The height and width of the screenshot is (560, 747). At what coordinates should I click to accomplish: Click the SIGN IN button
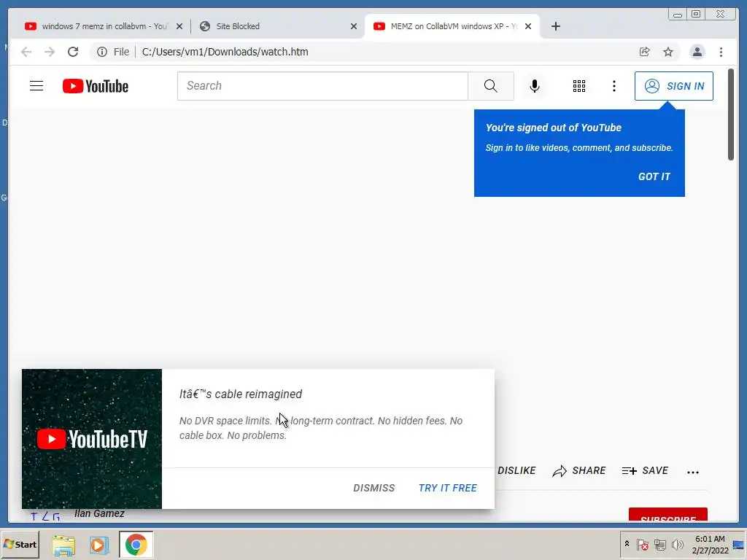click(x=673, y=86)
